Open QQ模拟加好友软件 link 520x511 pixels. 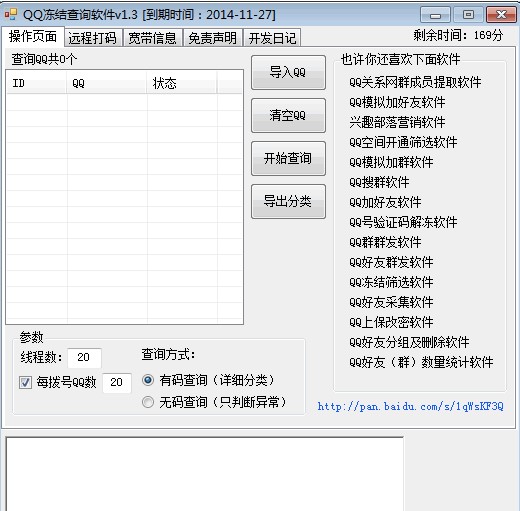[x=397, y=102]
